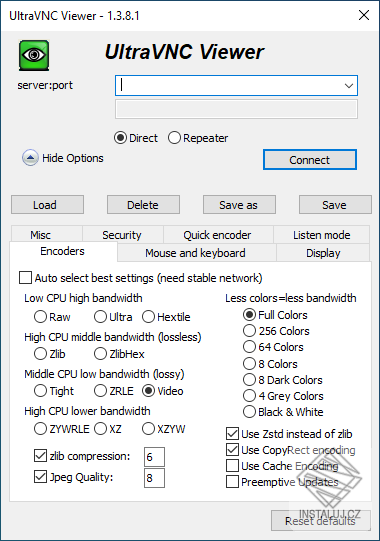Select the ZRLE encoder option
This screenshot has height=541, width=380.
pos(100,391)
